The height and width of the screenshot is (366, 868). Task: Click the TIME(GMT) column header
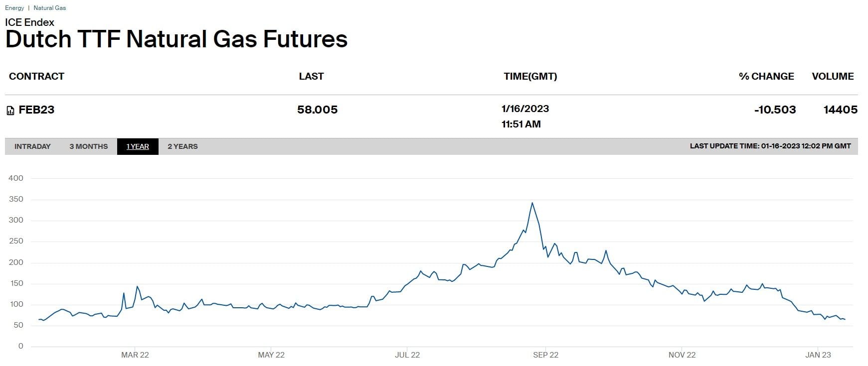[x=530, y=76]
